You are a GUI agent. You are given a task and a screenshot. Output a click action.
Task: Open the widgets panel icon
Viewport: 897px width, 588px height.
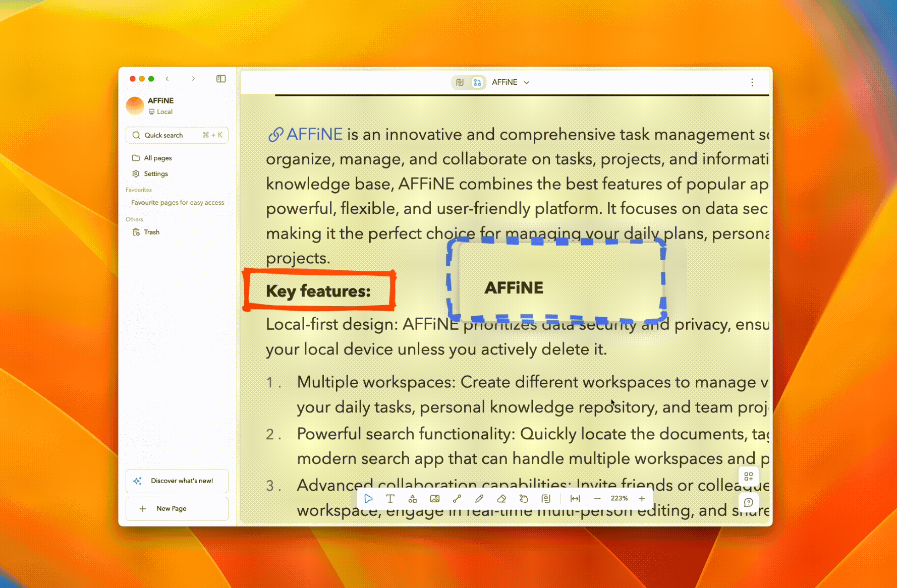(x=748, y=476)
